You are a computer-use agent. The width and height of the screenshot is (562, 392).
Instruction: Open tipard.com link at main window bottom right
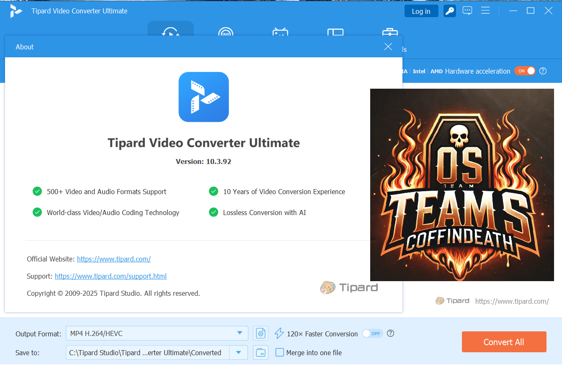click(512, 301)
